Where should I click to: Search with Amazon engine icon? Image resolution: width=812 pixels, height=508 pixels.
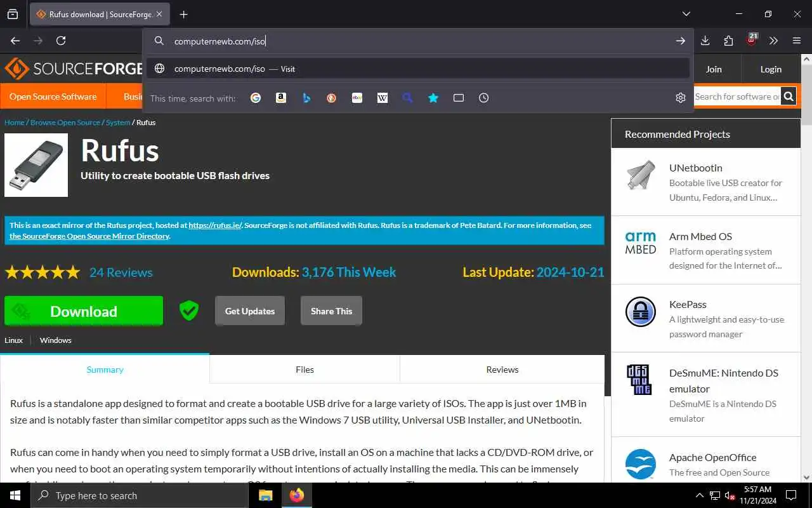(x=281, y=98)
